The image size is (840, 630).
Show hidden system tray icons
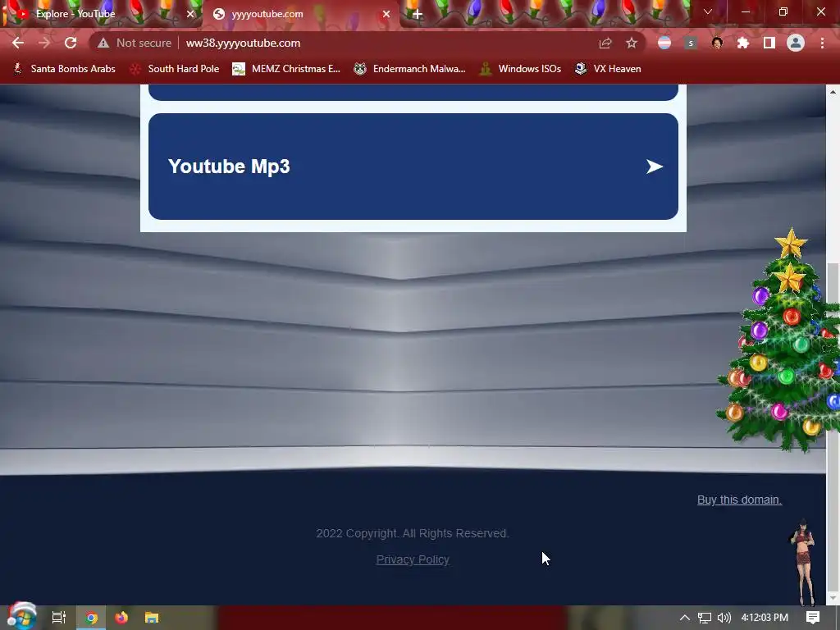[685, 618]
